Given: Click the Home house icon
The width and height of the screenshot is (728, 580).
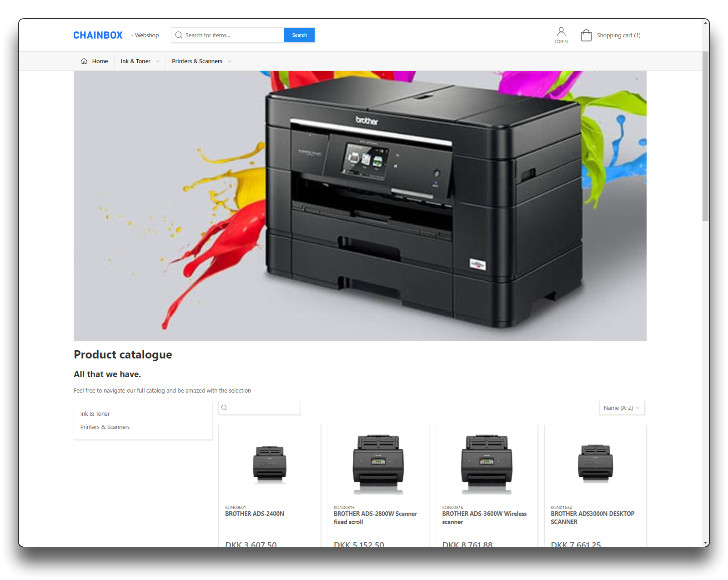Looking at the screenshot, I should [x=84, y=61].
